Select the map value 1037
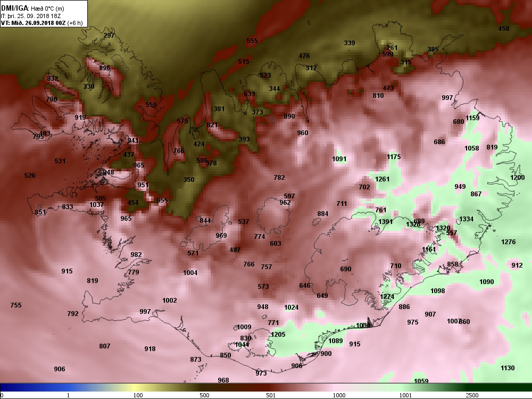Screen dimensions: 532x399 click(97, 205)
